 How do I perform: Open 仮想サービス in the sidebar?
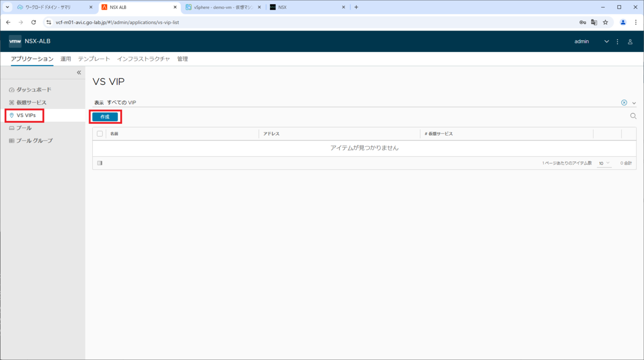[x=28, y=102]
